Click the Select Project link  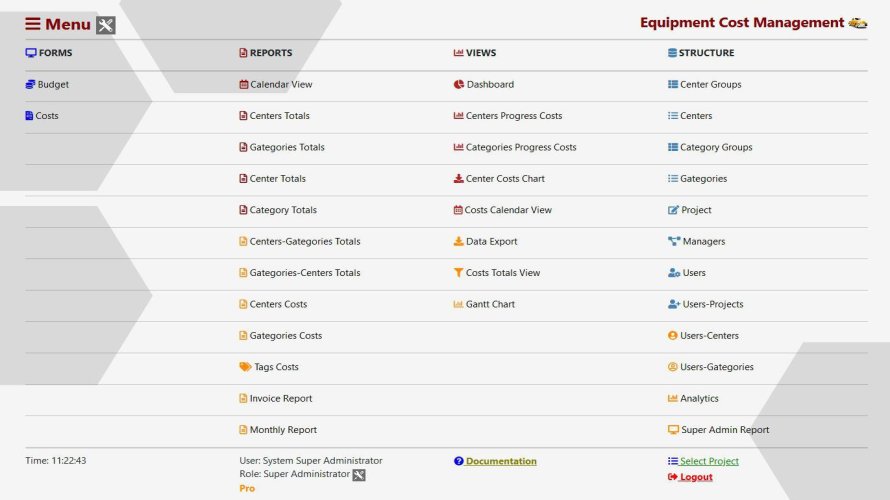[709, 461]
